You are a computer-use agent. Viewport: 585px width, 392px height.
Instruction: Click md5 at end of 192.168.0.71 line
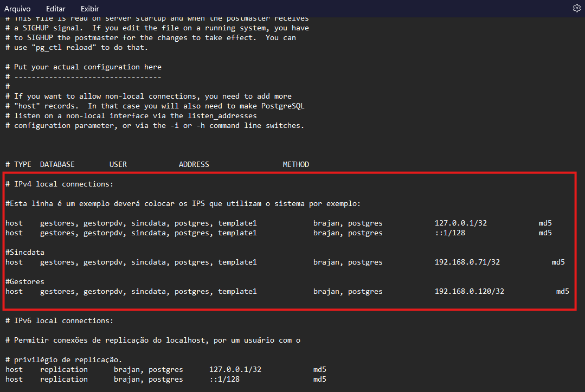pos(558,262)
